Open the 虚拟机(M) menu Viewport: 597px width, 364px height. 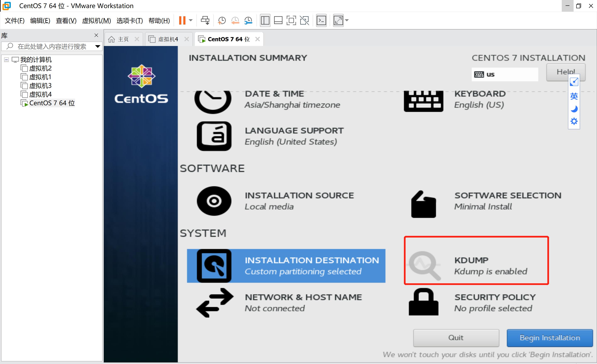click(x=96, y=21)
